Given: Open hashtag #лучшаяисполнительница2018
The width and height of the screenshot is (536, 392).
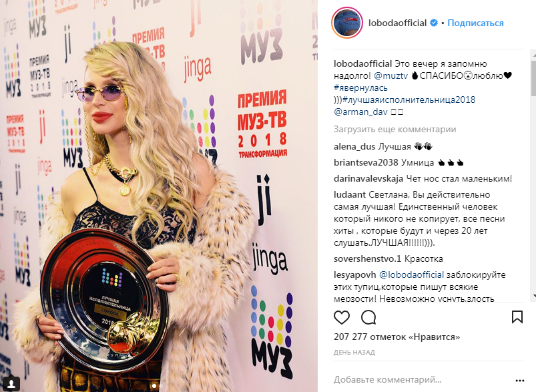Looking at the screenshot, I should pyautogui.click(x=409, y=100).
